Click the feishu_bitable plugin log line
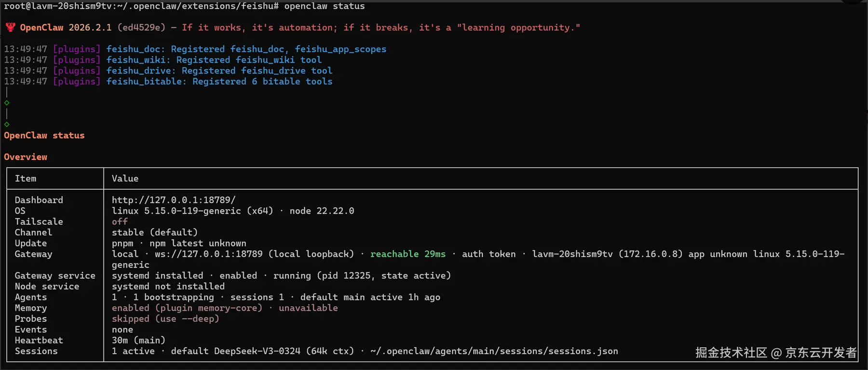The height and width of the screenshot is (370, 868). click(219, 82)
